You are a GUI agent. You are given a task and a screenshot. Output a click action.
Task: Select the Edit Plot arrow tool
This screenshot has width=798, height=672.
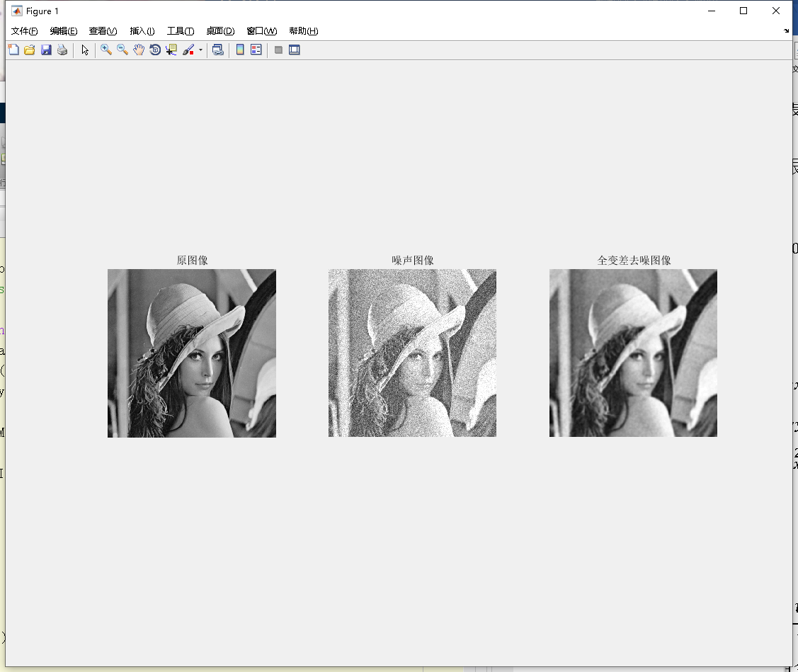[x=85, y=50]
